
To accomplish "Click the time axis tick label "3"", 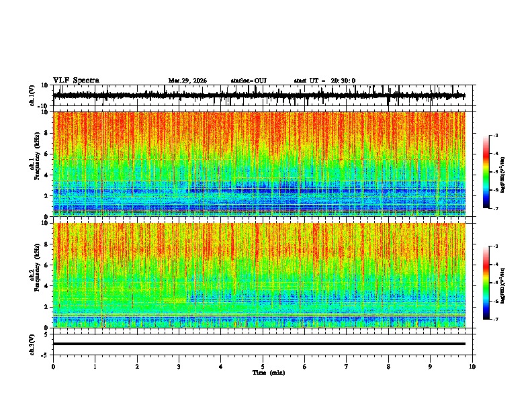I will 179,367.
